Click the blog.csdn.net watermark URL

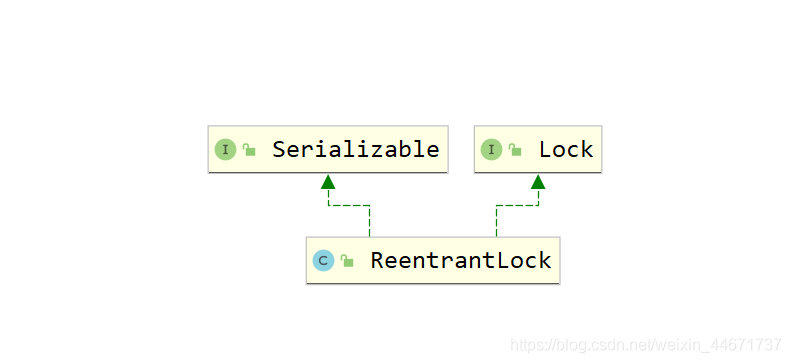646,345
